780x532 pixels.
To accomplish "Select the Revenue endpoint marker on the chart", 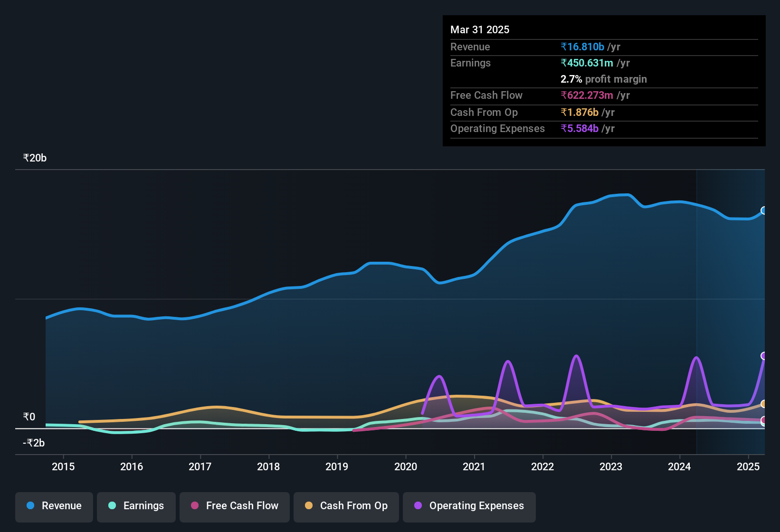I will click(x=764, y=211).
